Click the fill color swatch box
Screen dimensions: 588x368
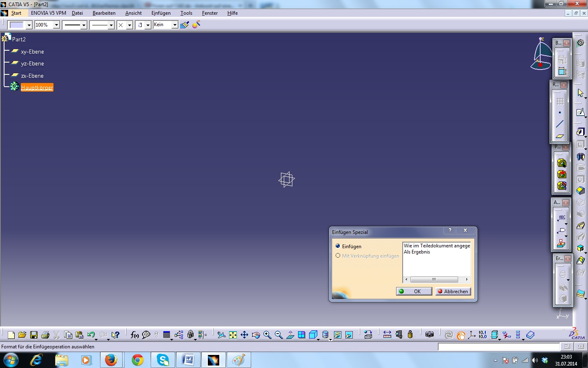(16, 25)
